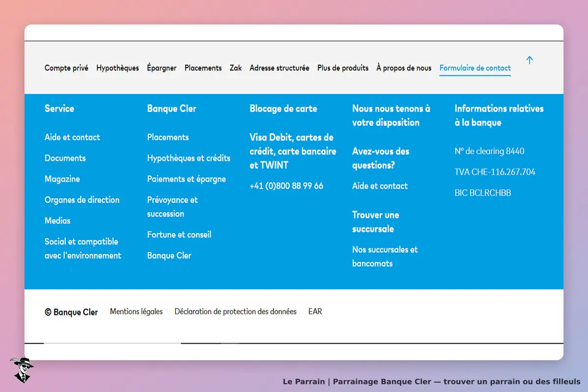Image resolution: width=588 pixels, height=392 pixels.
Task: Click Nous nous tenons à votre disposition heading
Action: point(391,116)
